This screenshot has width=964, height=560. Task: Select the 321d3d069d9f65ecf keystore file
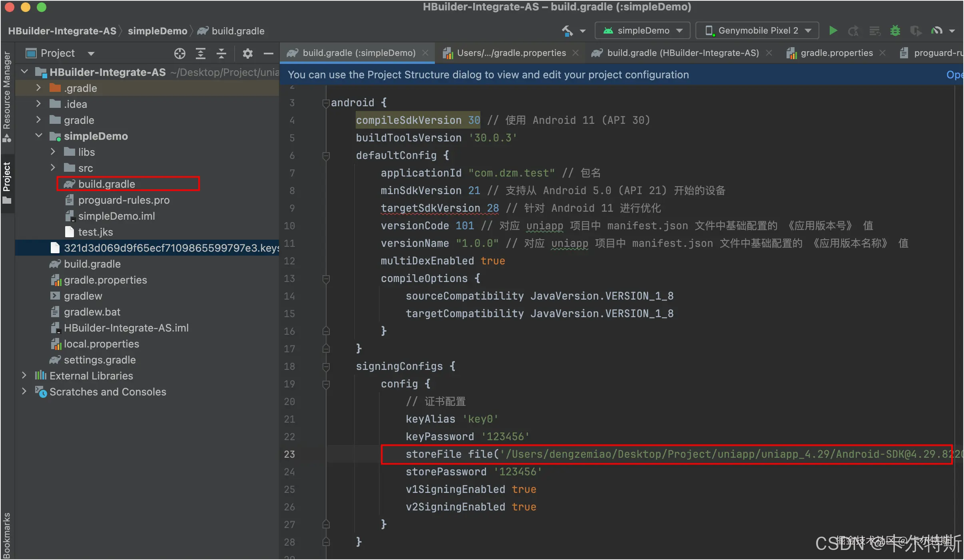point(147,248)
